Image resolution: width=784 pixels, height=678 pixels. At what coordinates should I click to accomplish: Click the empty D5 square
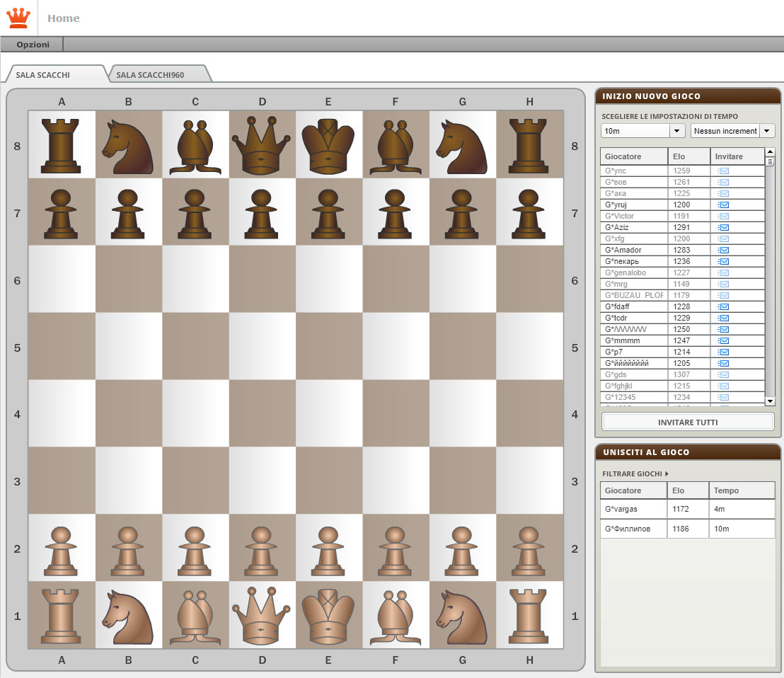point(262,346)
